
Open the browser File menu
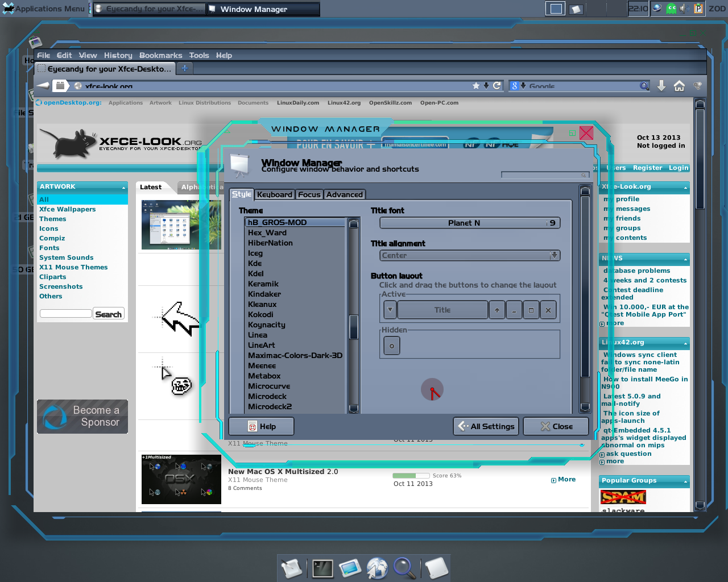point(44,55)
